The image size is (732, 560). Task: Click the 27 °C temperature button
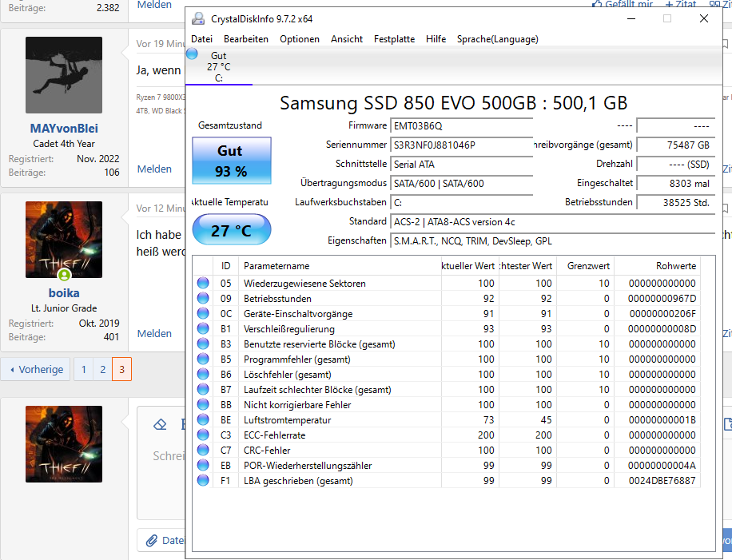click(x=232, y=229)
